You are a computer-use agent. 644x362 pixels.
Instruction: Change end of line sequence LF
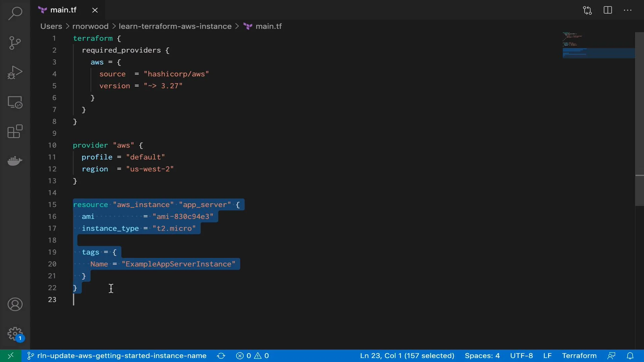(x=547, y=356)
